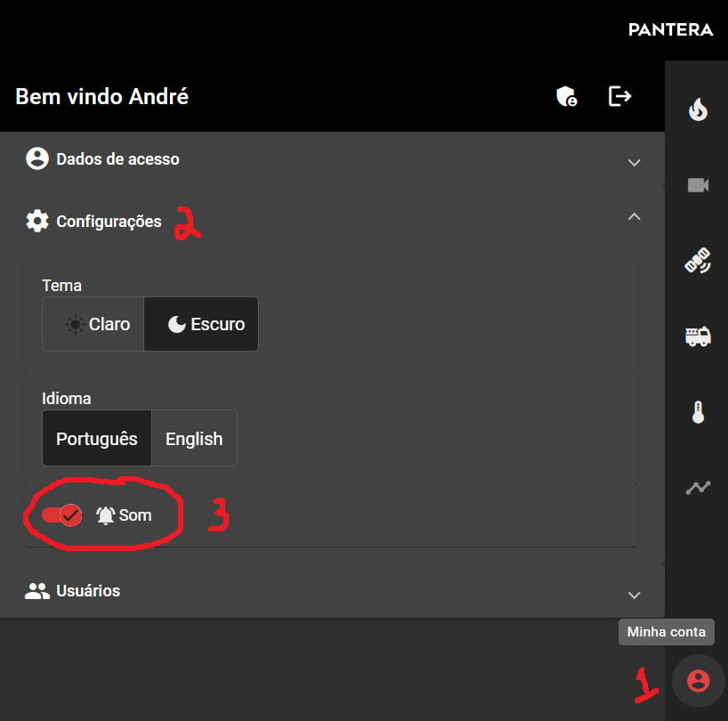The width and height of the screenshot is (728, 721).
Task: Click the PANTERA logo
Action: pyautogui.click(x=670, y=29)
